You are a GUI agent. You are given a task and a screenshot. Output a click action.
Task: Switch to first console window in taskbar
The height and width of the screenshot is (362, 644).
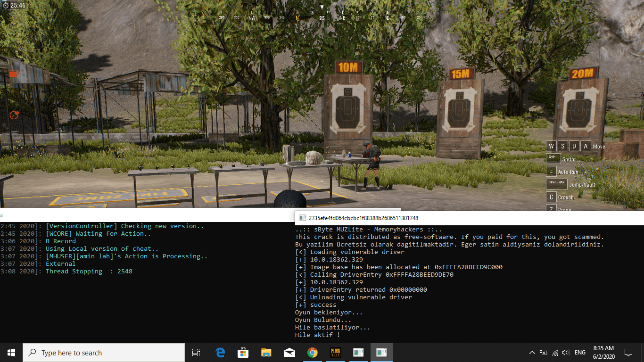click(358, 353)
